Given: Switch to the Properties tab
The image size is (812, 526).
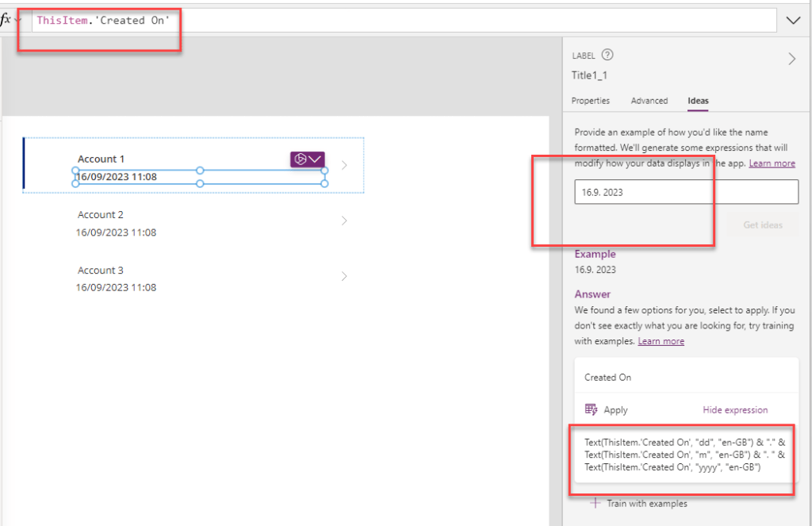Looking at the screenshot, I should click(591, 101).
